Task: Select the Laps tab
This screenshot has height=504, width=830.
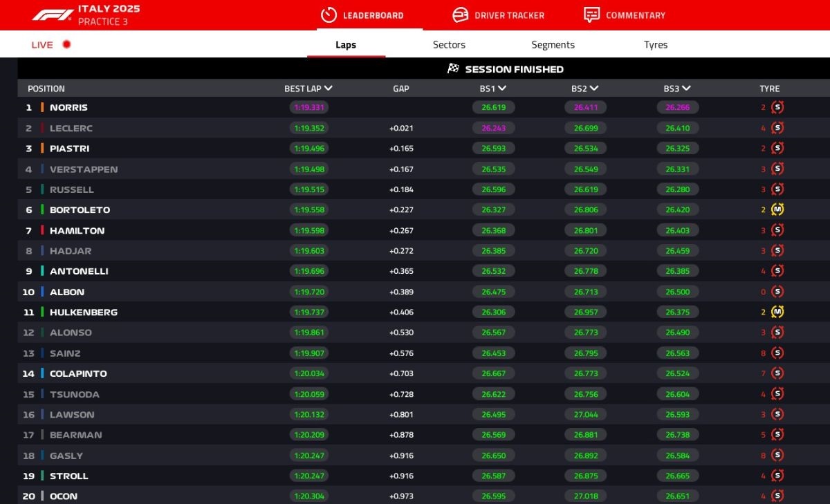Action: tap(346, 45)
